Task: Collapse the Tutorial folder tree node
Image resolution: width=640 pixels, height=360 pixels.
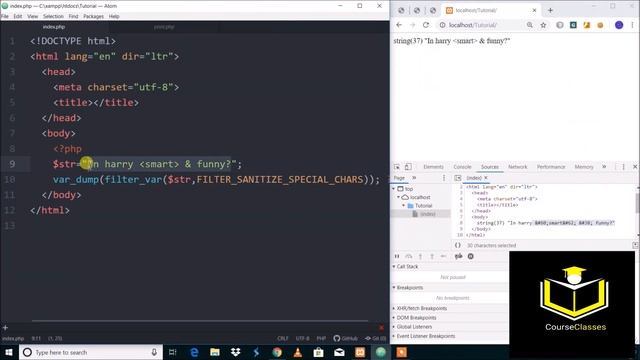Action: [404, 206]
